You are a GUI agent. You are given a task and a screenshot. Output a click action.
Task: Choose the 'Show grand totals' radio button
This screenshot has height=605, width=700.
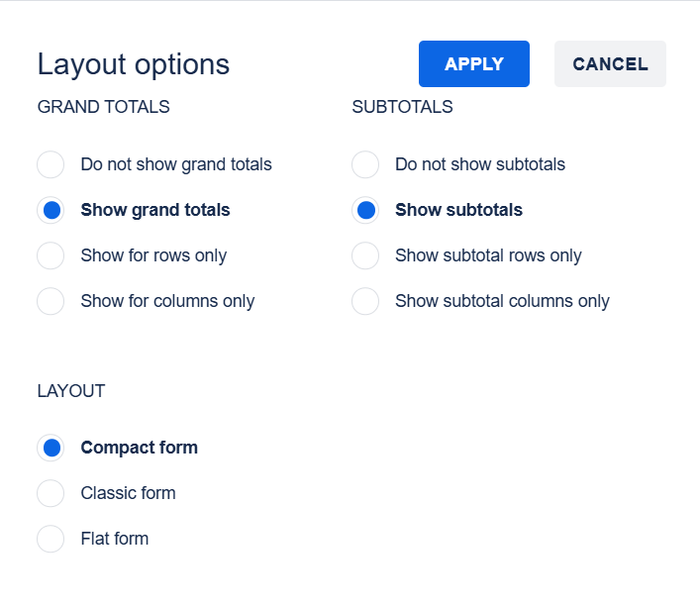pos(50,210)
